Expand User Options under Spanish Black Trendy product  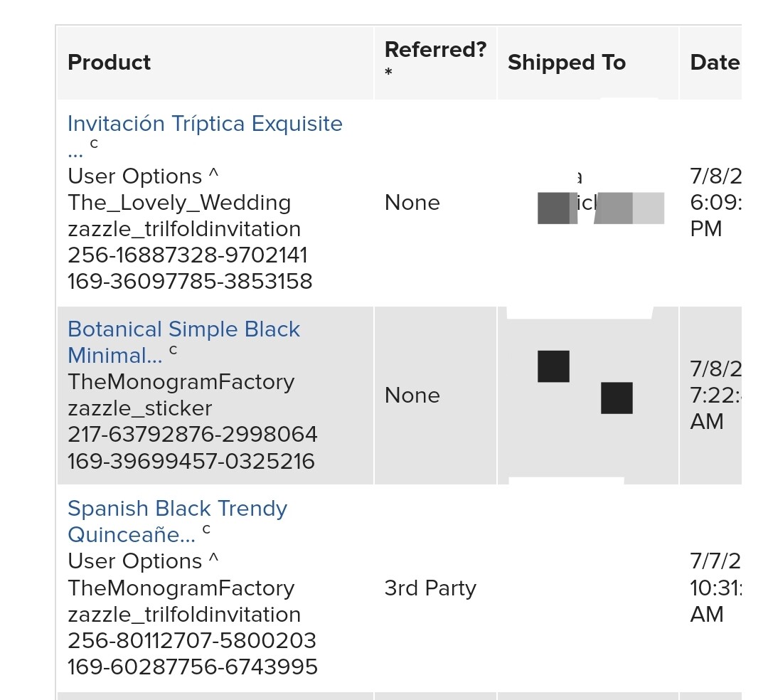[143, 561]
